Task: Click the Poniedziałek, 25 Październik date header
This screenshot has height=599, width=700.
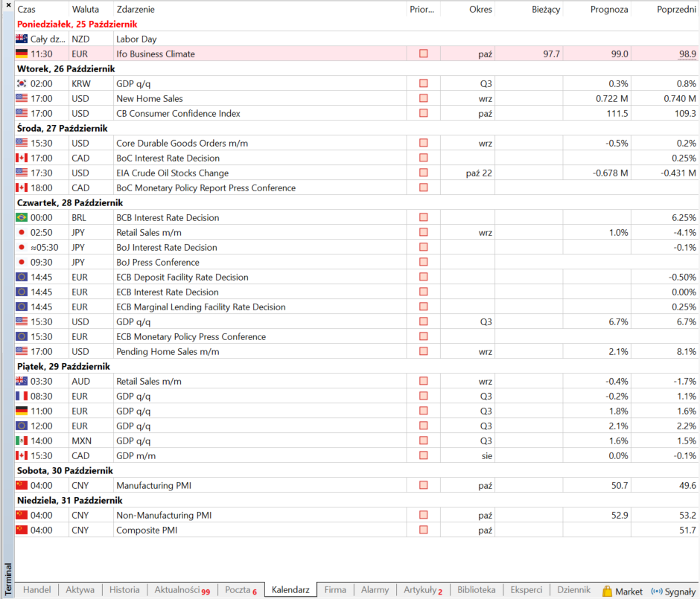Action: coord(77,24)
